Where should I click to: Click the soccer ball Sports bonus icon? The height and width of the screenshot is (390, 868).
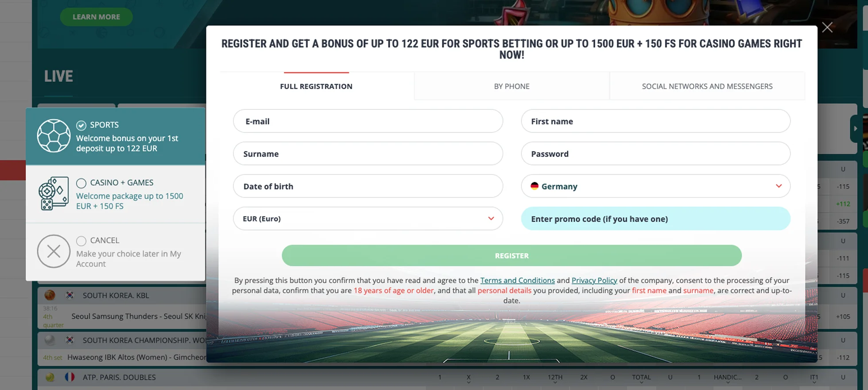coord(54,136)
